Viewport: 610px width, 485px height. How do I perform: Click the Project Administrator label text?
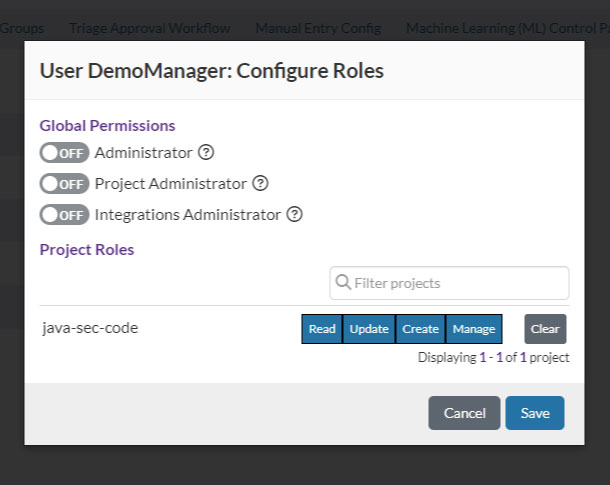tap(171, 184)
